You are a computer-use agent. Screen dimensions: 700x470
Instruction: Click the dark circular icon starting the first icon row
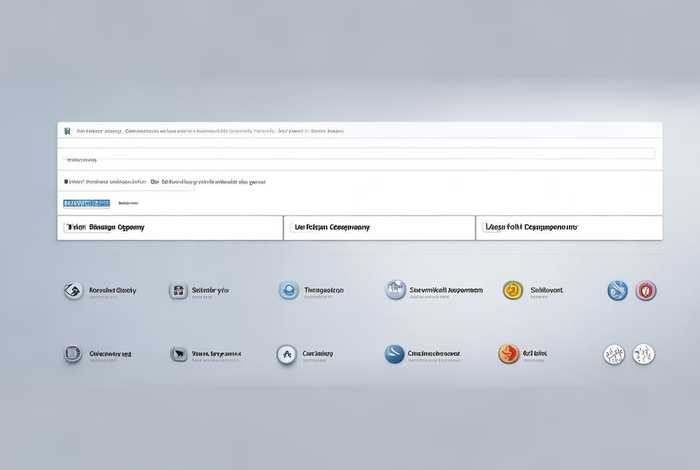tap(73, 291)
